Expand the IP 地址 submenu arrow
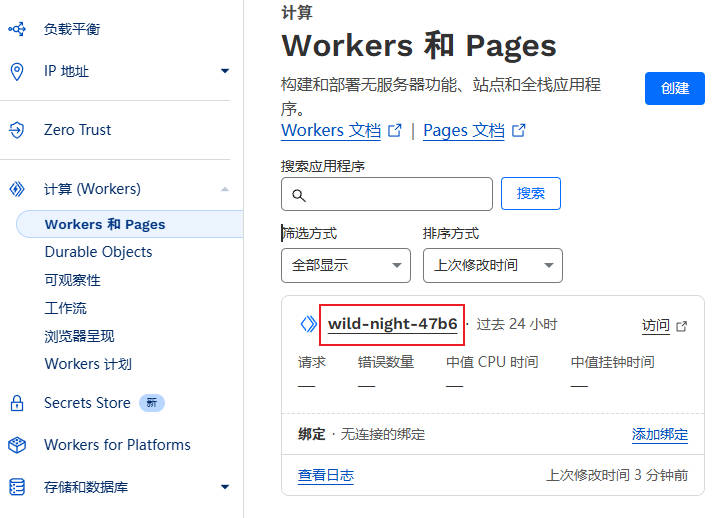 tap(225, 71)
